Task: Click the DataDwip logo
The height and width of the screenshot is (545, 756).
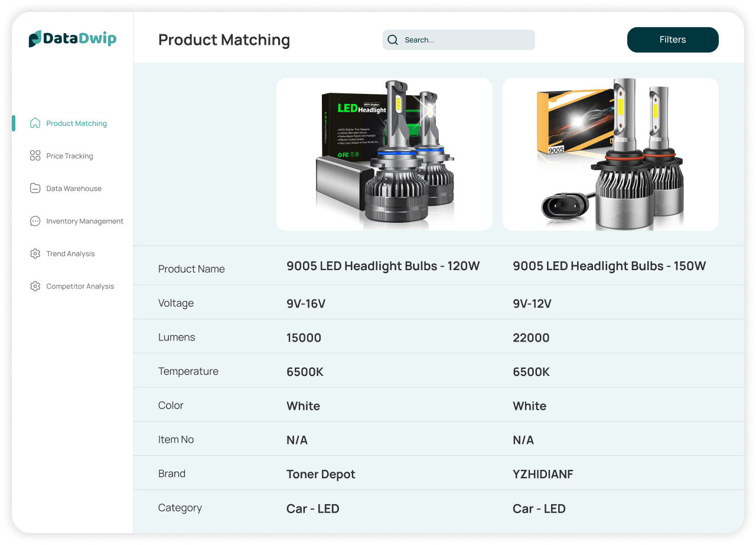Action: 73,39
